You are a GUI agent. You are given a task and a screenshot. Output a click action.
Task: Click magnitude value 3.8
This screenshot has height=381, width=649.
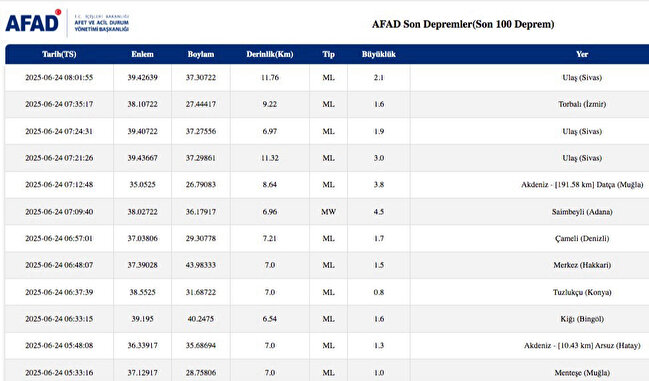(x=379, y=185)
